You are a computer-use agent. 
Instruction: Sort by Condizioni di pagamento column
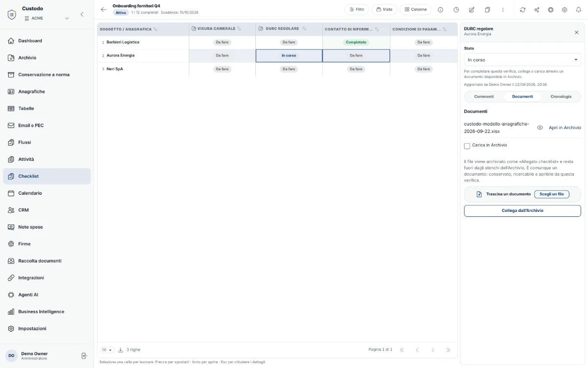pos(445,29)
